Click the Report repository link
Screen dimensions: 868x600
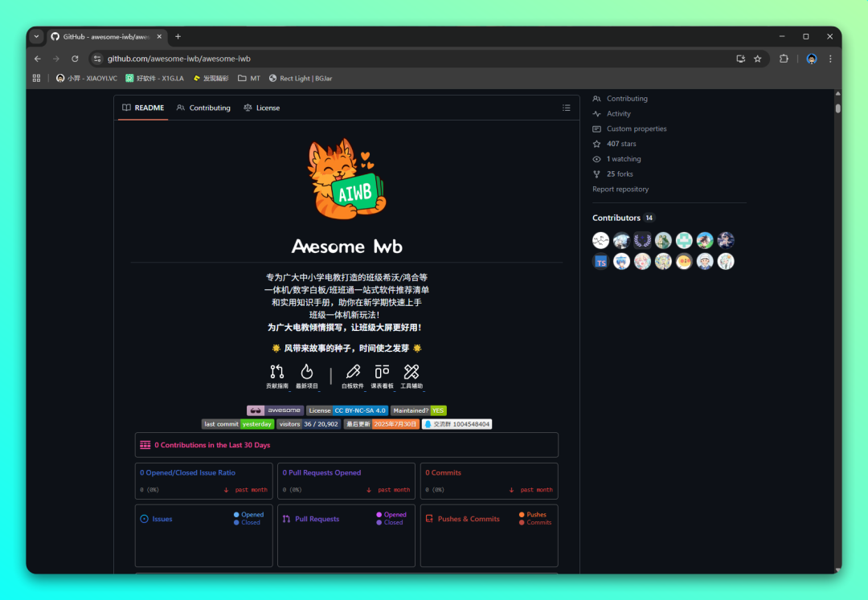[620, 190]
